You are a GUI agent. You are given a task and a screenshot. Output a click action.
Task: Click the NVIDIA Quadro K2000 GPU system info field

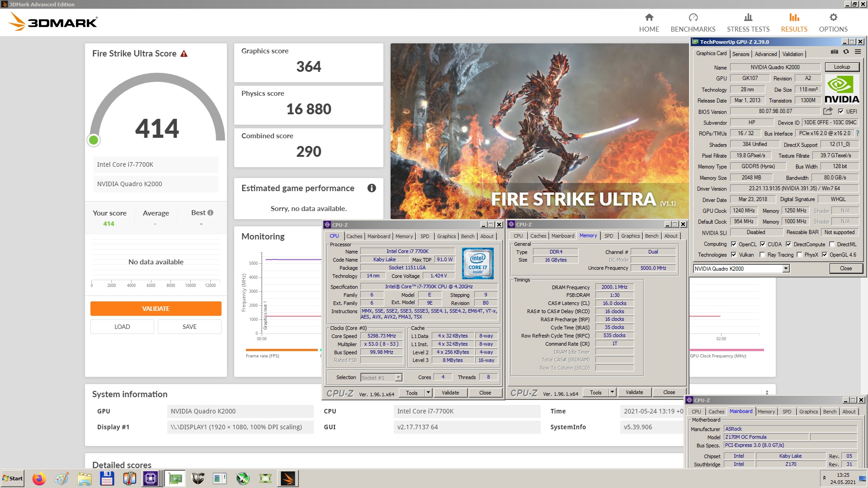pyautogui.click(x=240, y=411)
